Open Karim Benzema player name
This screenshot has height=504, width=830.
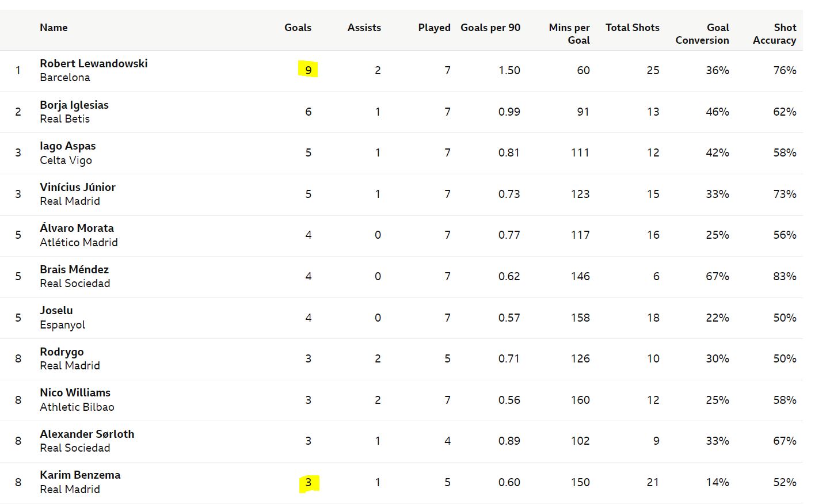coord(80,475)
